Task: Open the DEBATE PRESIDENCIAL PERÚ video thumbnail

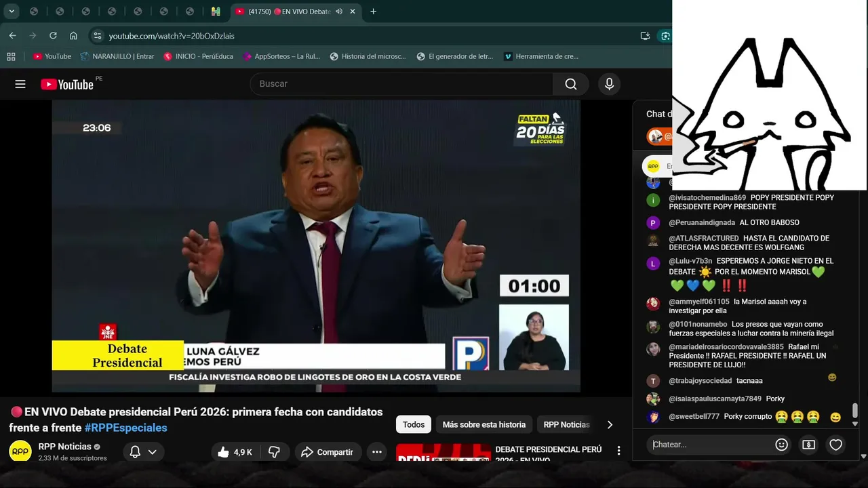Action: click(x=443, y=453)
